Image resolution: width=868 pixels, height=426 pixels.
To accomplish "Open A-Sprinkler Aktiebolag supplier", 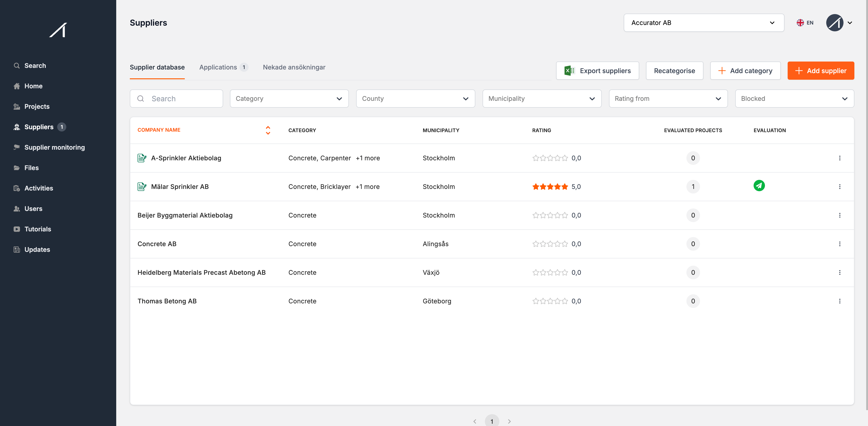I will coord(186,158).
